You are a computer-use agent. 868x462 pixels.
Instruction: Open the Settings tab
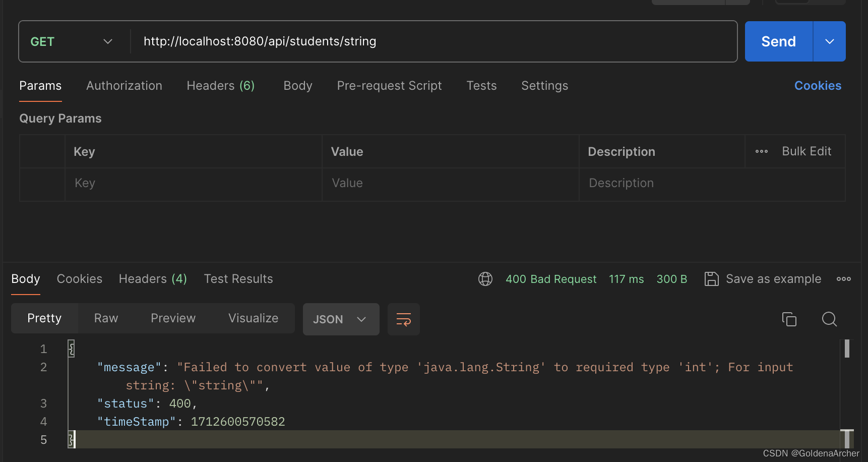click(x=544, y=86)
